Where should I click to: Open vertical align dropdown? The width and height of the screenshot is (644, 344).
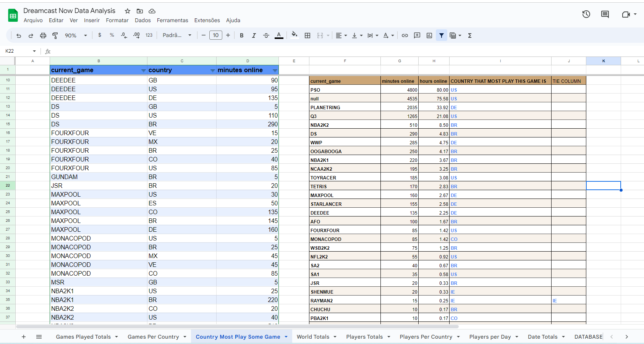tap(357, 36)
